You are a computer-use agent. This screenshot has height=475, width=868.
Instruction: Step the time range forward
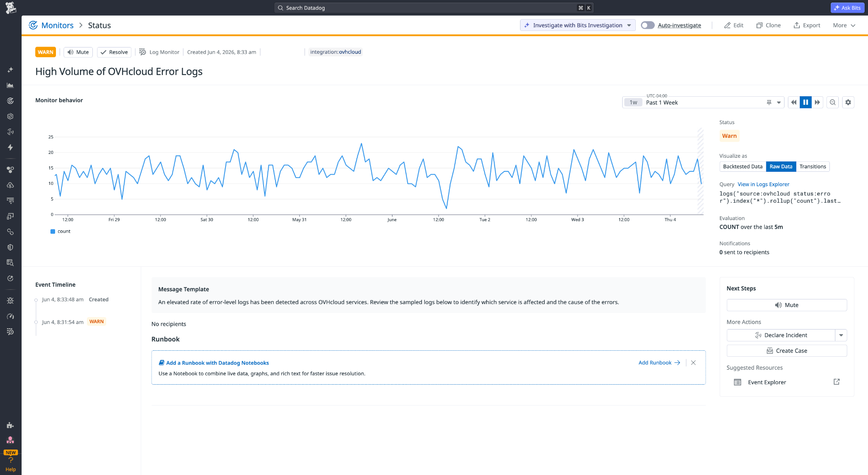(817, 102)
